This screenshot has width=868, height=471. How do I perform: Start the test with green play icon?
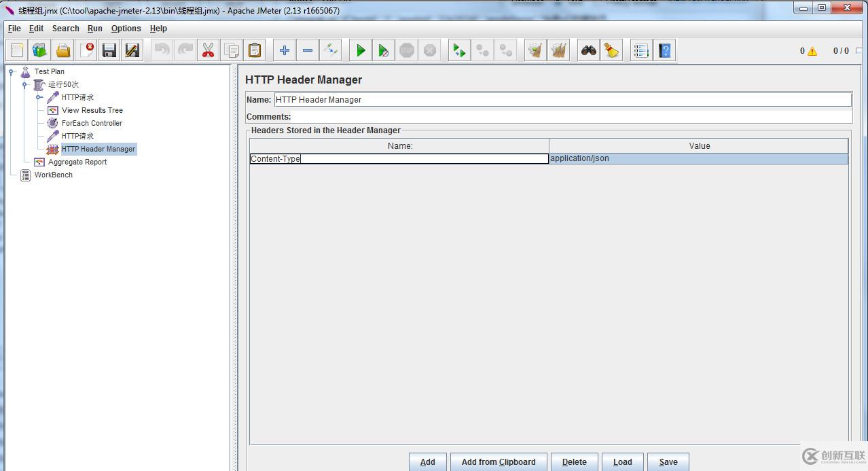(361, 50)
